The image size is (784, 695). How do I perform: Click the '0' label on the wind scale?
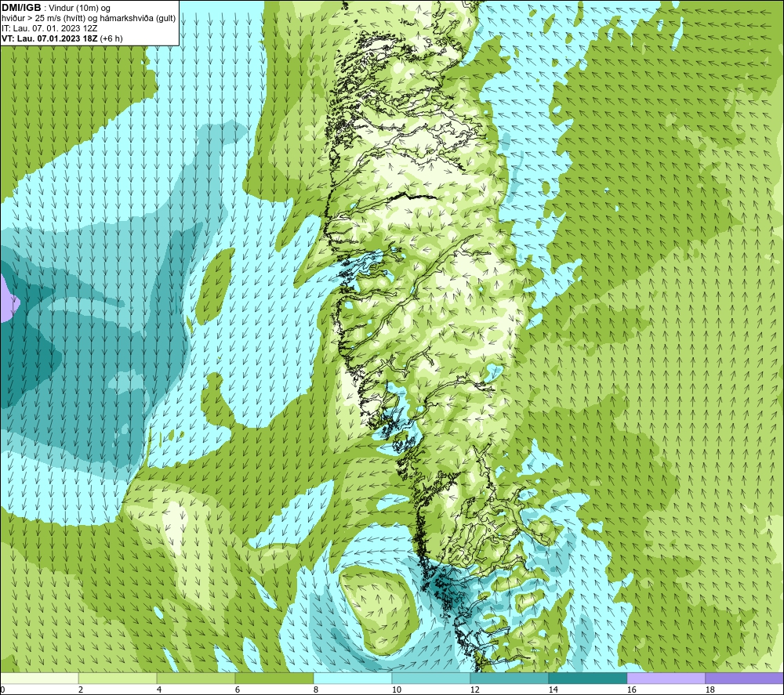3,690
